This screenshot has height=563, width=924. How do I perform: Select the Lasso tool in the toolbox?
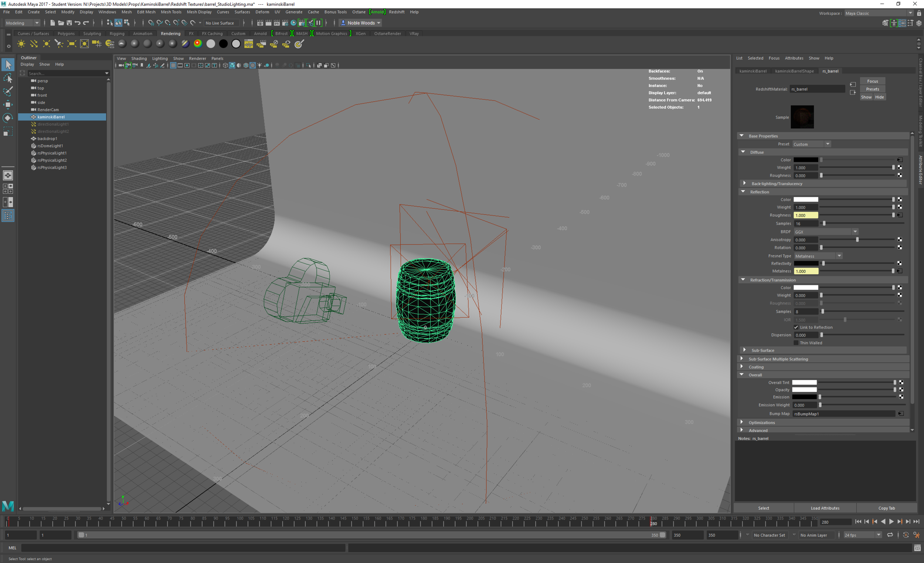click(x=8, y=78)
